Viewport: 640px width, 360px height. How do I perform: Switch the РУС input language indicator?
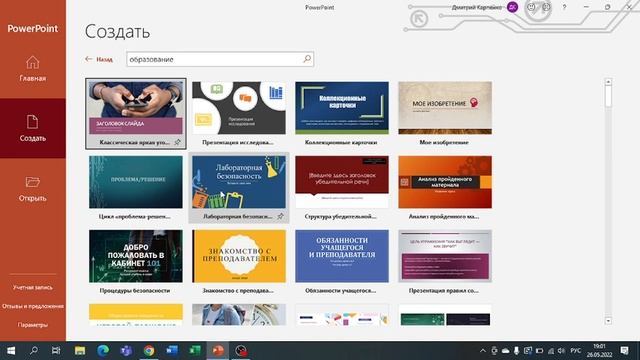576,351
